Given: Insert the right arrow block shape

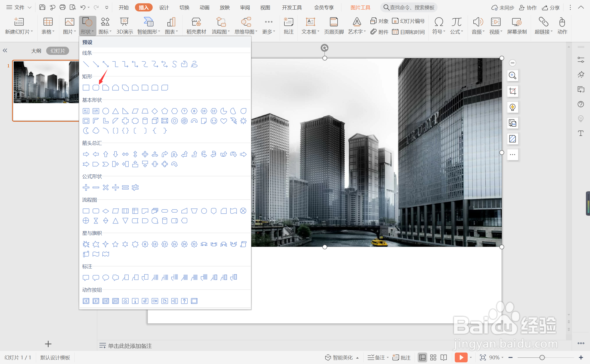Looking at the screenshot, I should pos(86,154).
